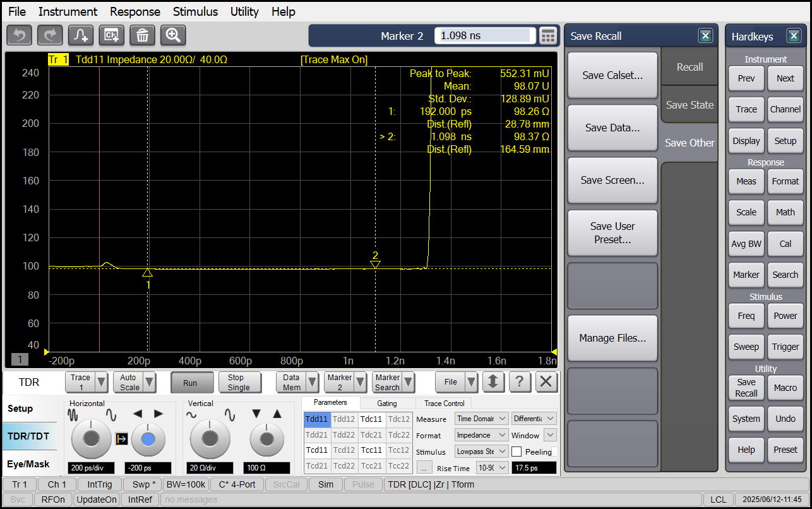Toggle the horizontal reference arrow icon
The height and width of the screenshot is (509, 812).
tap(122, 438)
